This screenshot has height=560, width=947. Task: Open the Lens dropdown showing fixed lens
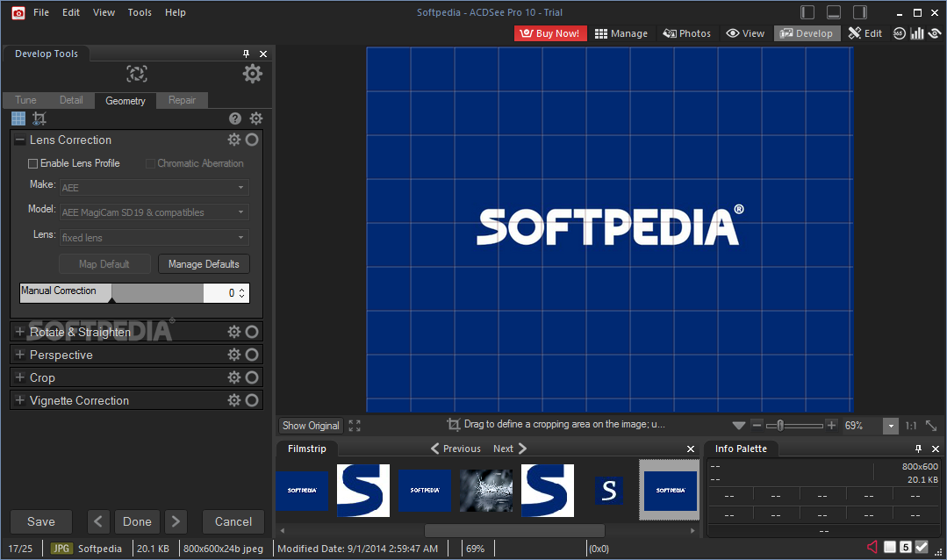(x=154, y=237)
